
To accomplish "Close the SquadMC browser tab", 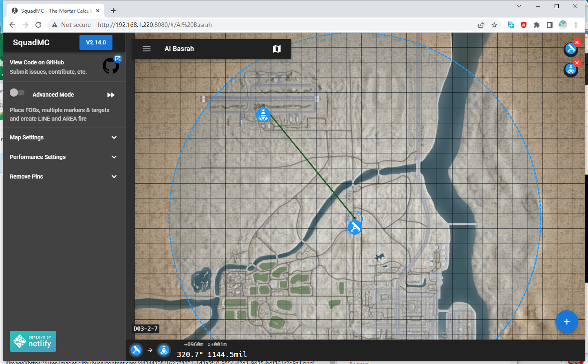I will (98, 11).
